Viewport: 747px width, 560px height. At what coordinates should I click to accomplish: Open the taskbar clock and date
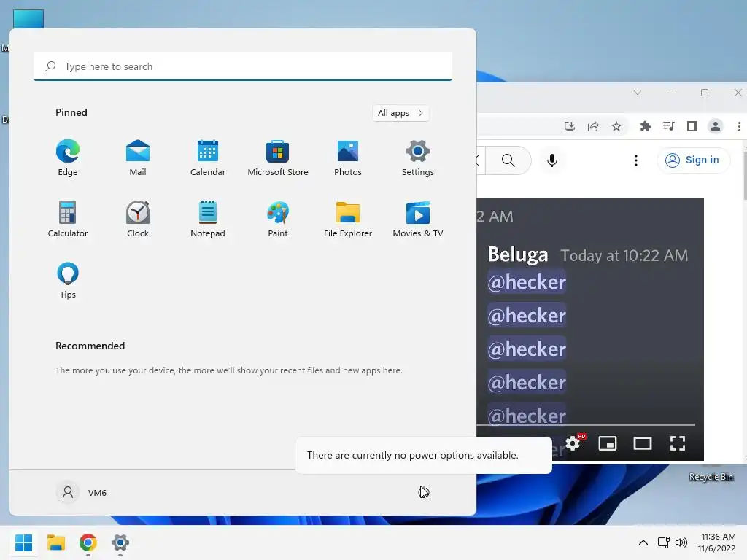coord(718,542)
